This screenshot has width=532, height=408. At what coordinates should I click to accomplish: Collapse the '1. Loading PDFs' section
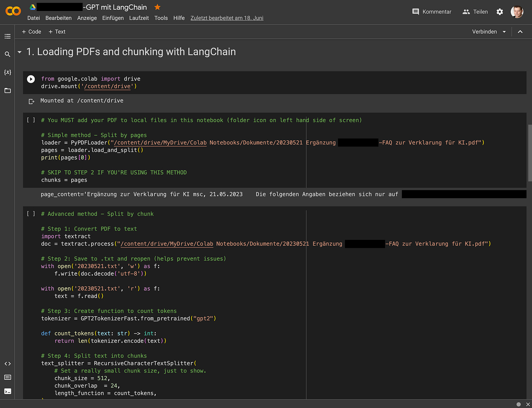[x=20, y=52]
